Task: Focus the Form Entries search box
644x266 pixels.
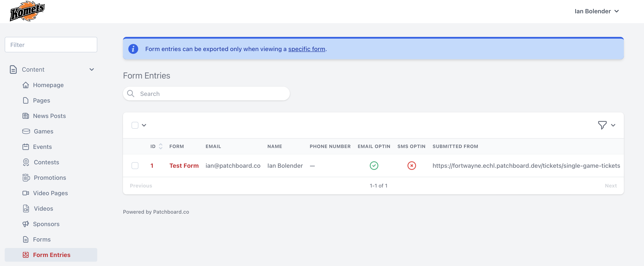Action: click(207, 94)
